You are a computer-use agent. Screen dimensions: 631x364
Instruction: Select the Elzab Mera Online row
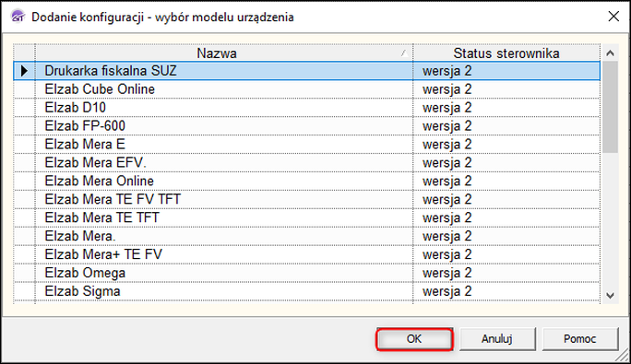coord(306,181)
